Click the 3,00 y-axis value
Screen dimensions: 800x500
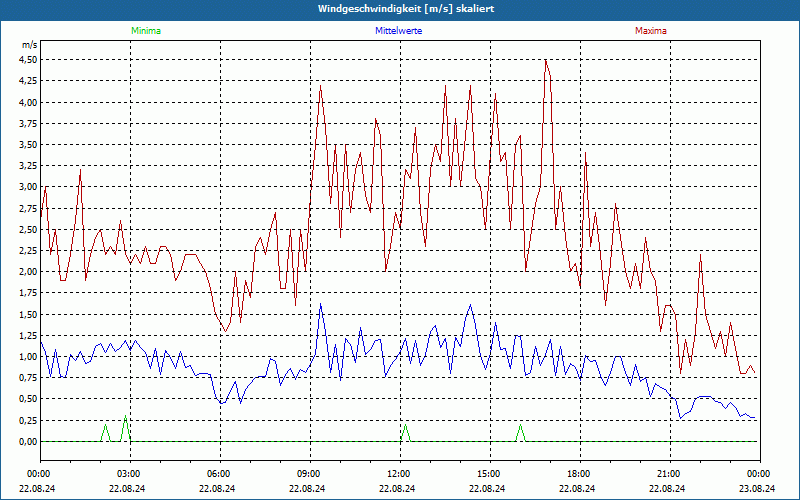pos(28,187)
